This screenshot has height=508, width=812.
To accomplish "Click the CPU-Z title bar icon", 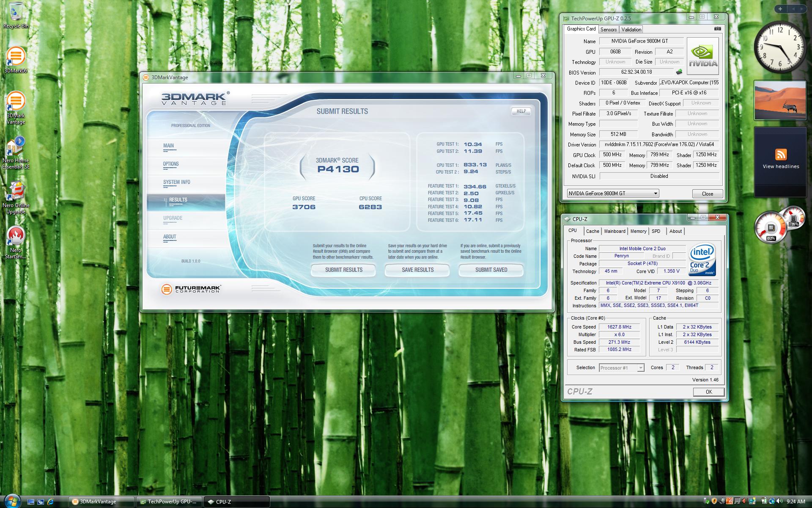I will (567, 219).
